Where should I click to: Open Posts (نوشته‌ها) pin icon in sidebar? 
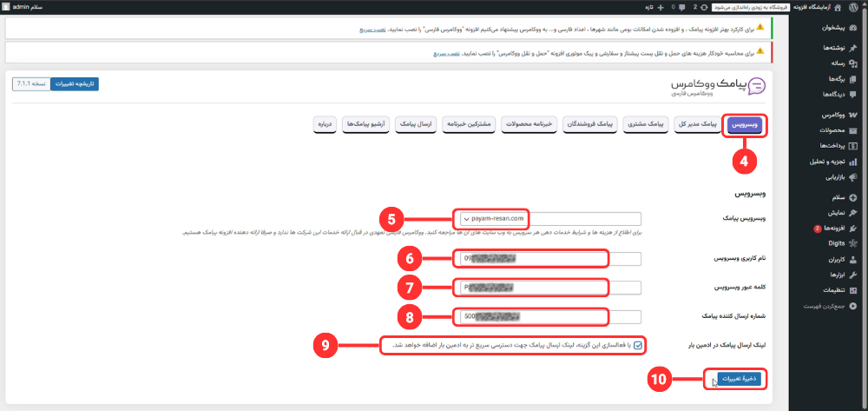854,48
